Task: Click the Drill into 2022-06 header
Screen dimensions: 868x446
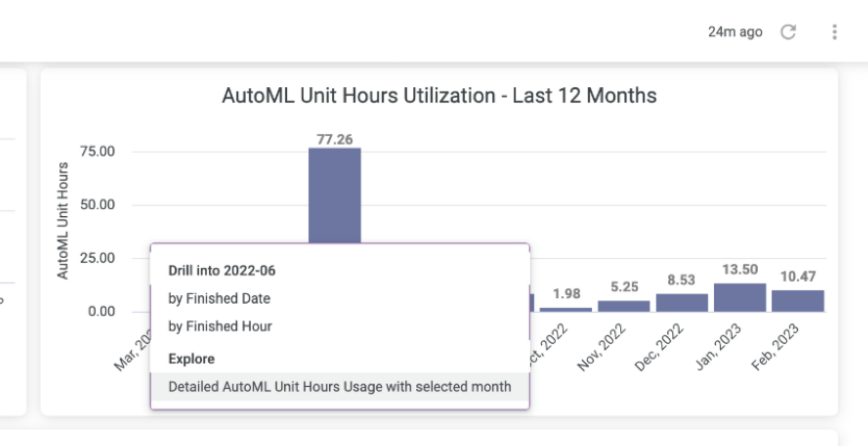Action: (x=222, y=271)
